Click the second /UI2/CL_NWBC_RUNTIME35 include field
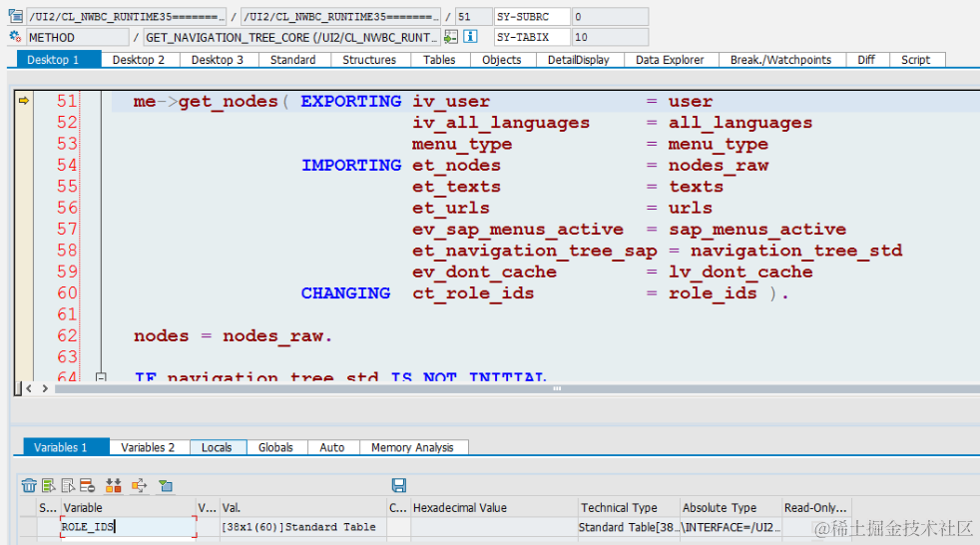Image resolution: width=980 pixels, height=545 pixels. coord(340,16)
